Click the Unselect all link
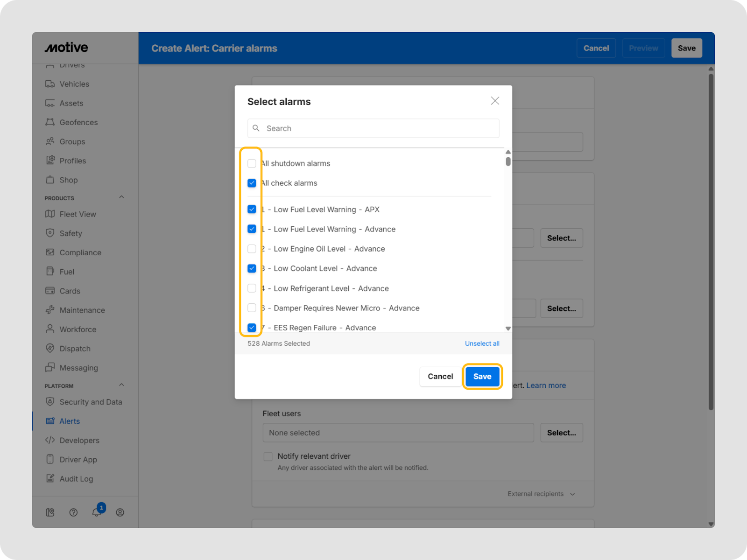 (x=482, y=343)
